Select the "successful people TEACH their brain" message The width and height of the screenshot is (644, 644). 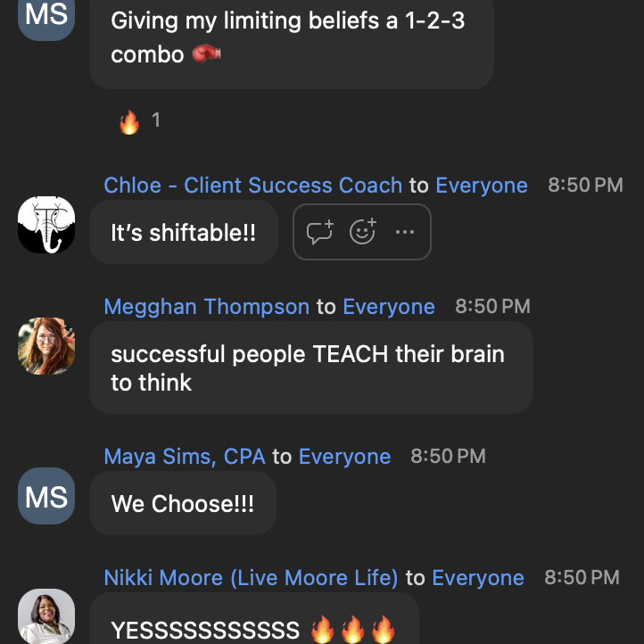point(310,367)
